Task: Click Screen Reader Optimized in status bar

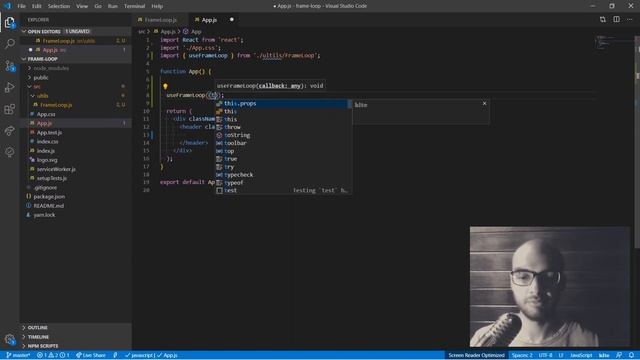Action: click(x=476, y=355)
